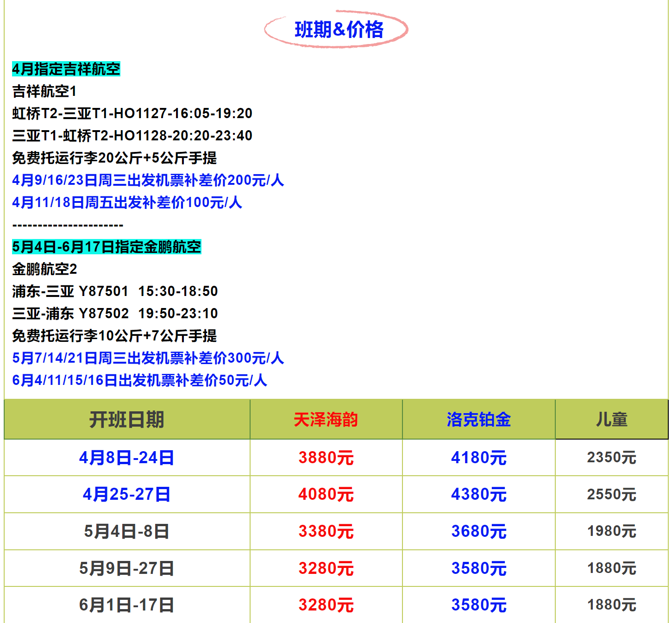Select the 4080元 price cell
The image size is (672, 623).
326,494
